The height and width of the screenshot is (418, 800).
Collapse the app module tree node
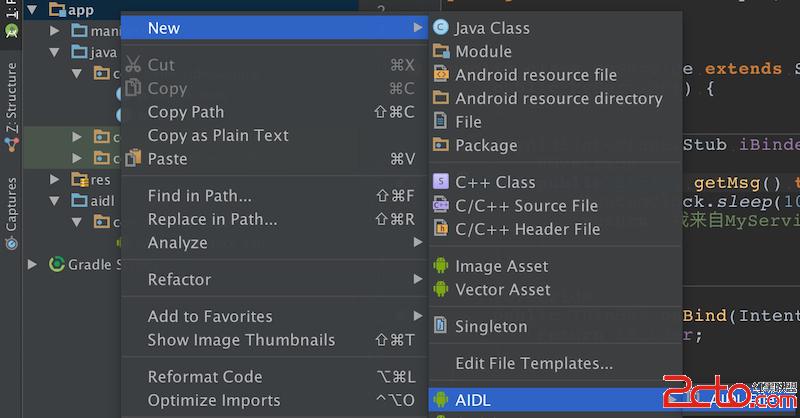pos(33,10)
